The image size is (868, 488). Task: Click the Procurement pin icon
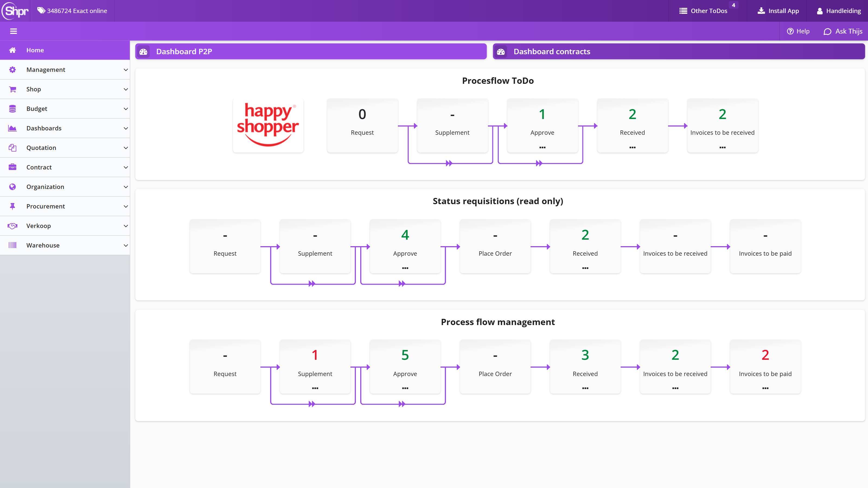12,206
